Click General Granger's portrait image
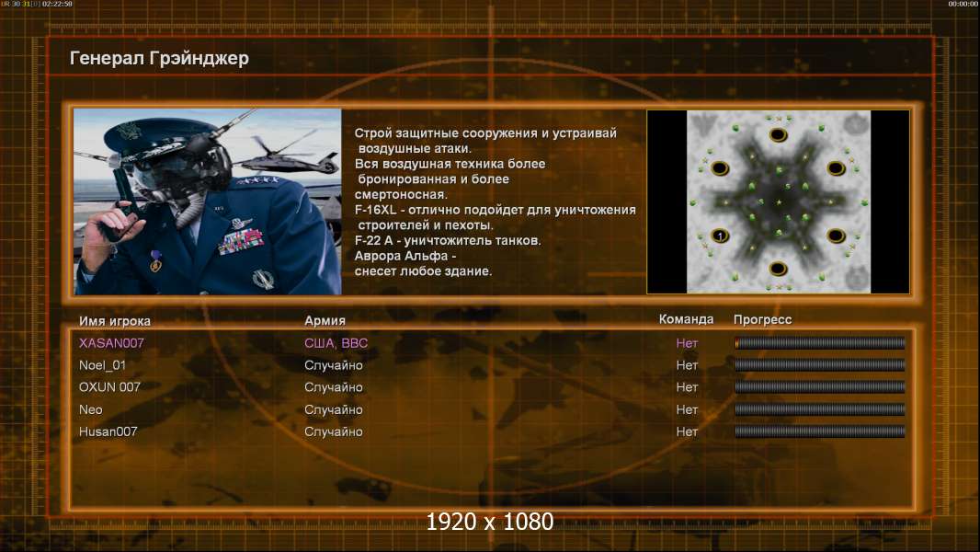 point(207,201)
